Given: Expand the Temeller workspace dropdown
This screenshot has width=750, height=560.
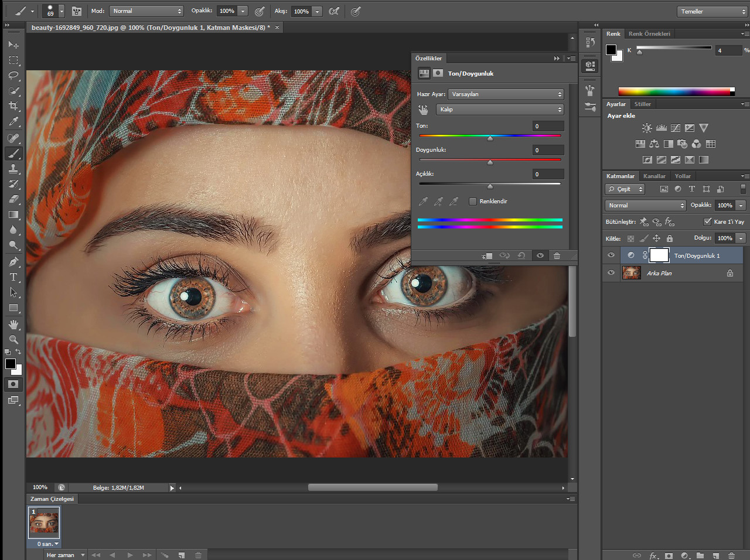Looking at the screenshot, I should [x=712, y=12].
